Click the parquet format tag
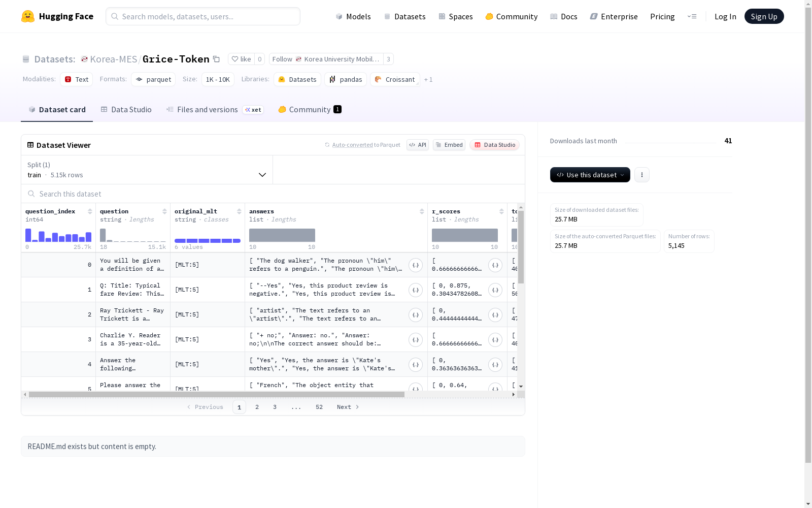This screenshot has height=508, width=812. 153,79
